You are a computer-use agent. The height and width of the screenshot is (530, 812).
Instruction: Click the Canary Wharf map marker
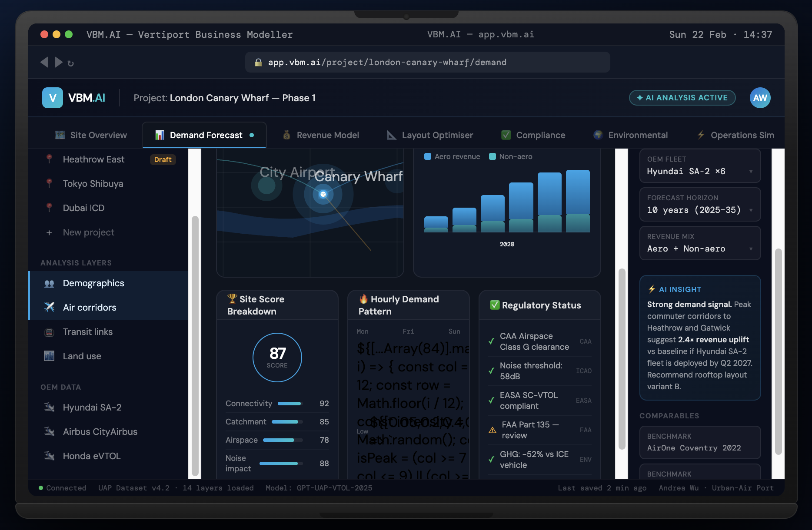click(x=323, y=194)
